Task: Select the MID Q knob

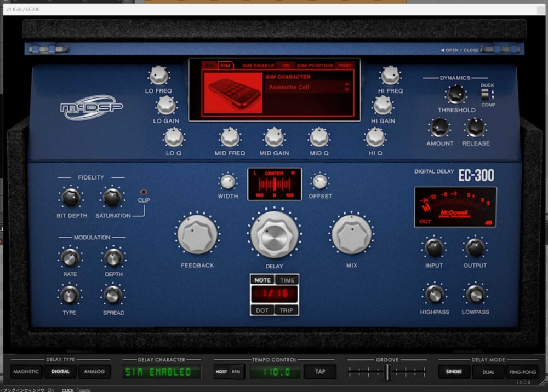Action: [x=319, y=137]
